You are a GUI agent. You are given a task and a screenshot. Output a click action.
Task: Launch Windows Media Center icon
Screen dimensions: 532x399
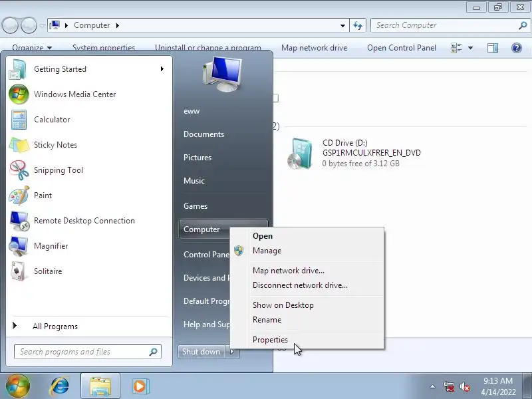point(19,94)
